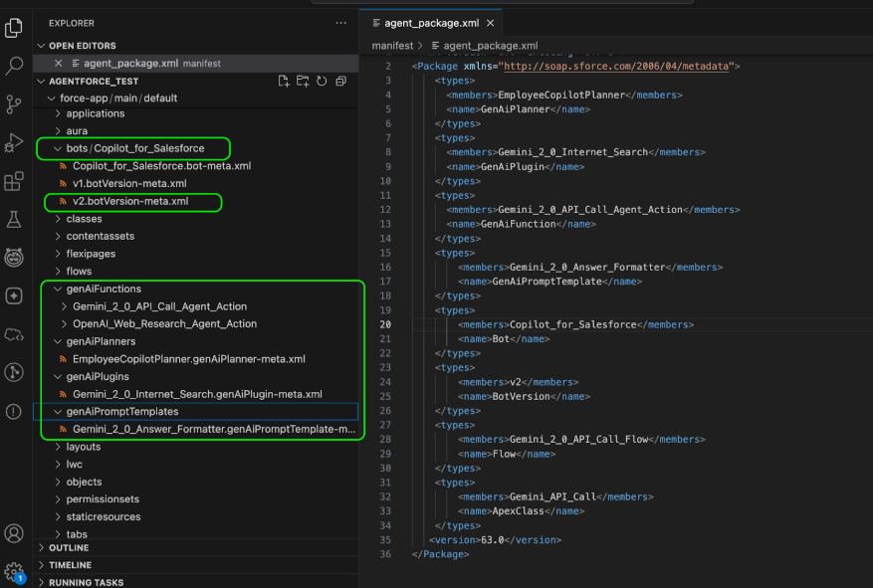Open Explorer views and more actions menu

[x=340, y=23]
